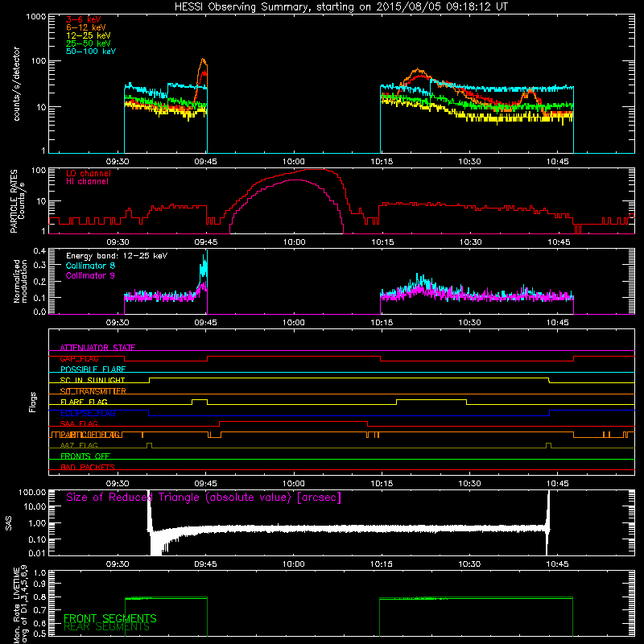Click the Normalized modulation axis label
This screenshot has height=644, width=644.
pos(19,281)
